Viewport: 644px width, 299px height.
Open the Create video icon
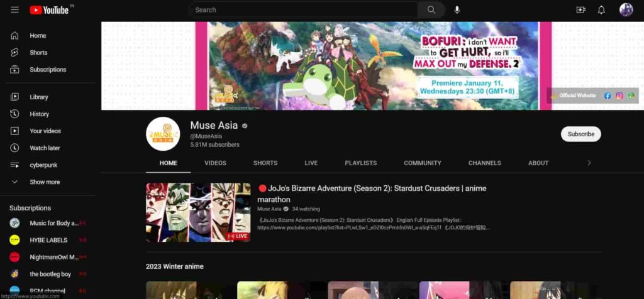tap(580, 10)
